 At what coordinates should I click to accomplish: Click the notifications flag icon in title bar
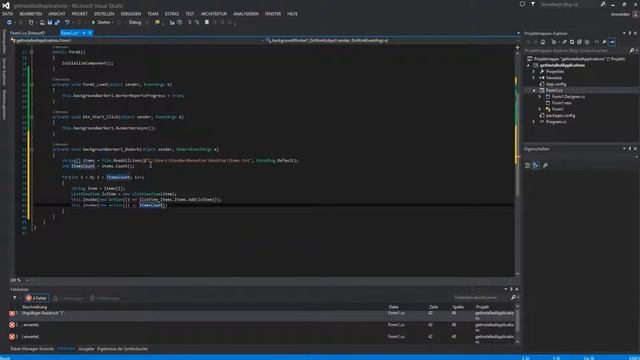(x=533, y=4)
